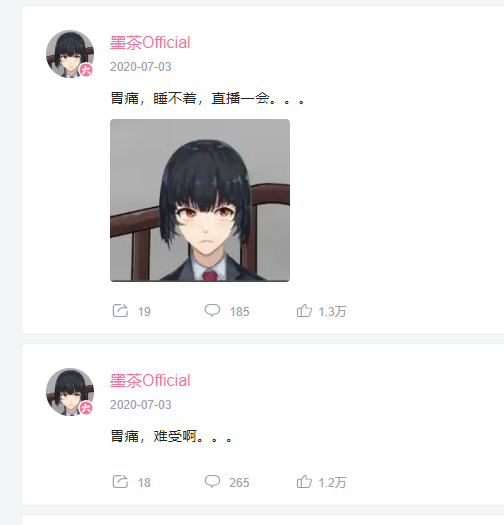Screen dimensions: 504x525
Task: Click comment count 265
Action: click(239, 482)
